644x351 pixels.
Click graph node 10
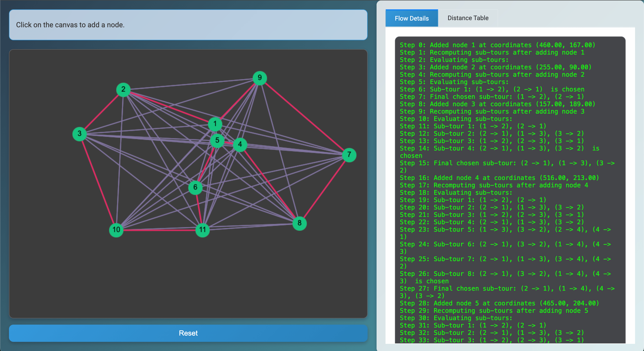pos(116,230)
